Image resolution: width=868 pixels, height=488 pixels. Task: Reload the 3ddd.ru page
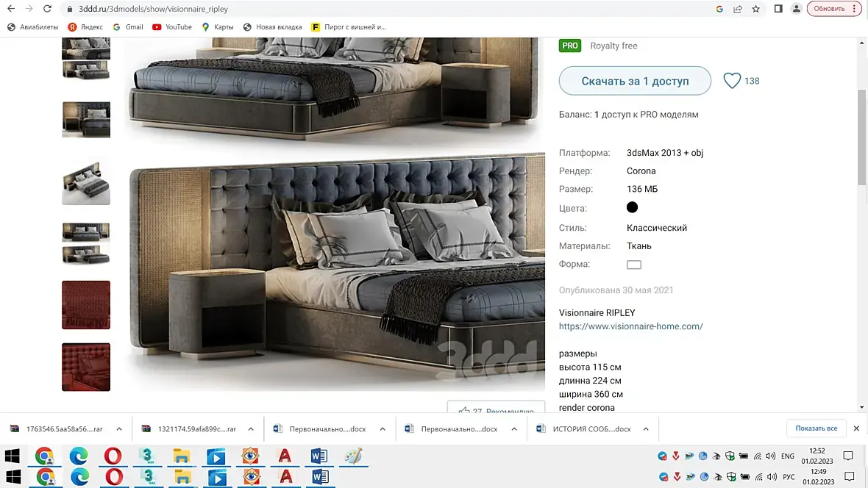pyautogui.click(x=48, y=9)
